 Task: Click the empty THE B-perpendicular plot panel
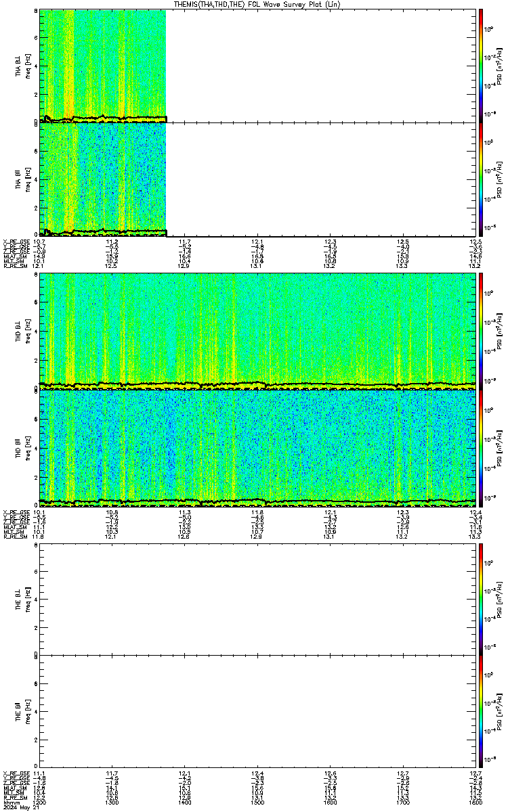coord(258,599)
